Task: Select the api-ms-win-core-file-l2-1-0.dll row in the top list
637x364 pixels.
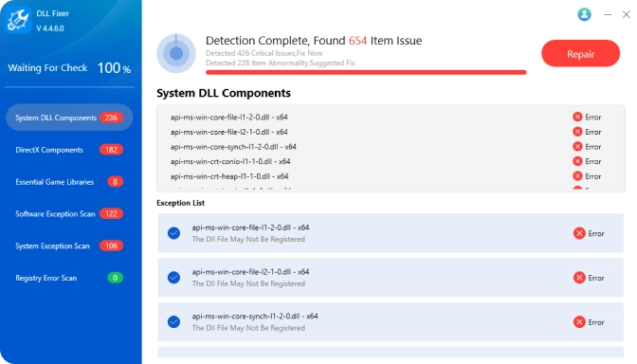Action: (391, 132)
